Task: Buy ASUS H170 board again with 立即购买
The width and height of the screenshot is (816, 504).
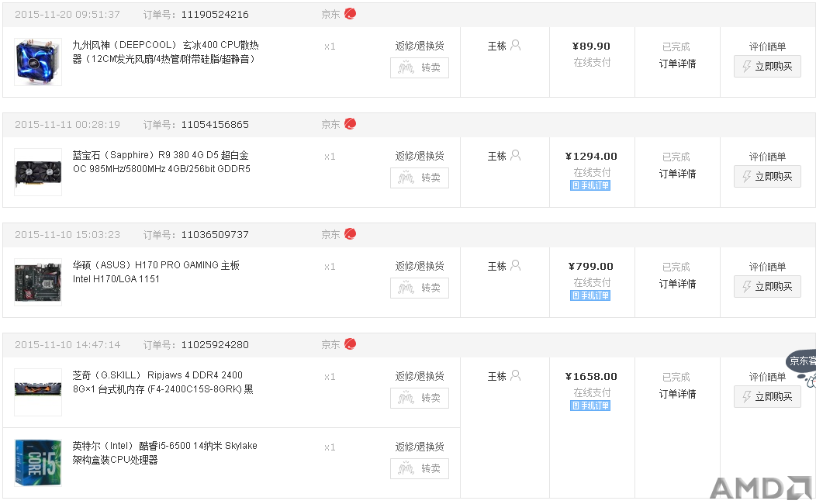Action: point(767,287)
